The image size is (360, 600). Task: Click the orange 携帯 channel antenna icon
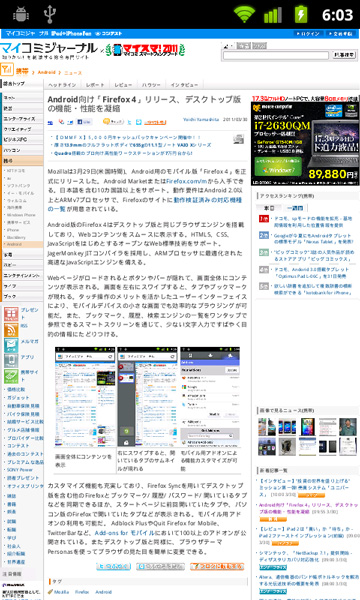pos(7,70)
